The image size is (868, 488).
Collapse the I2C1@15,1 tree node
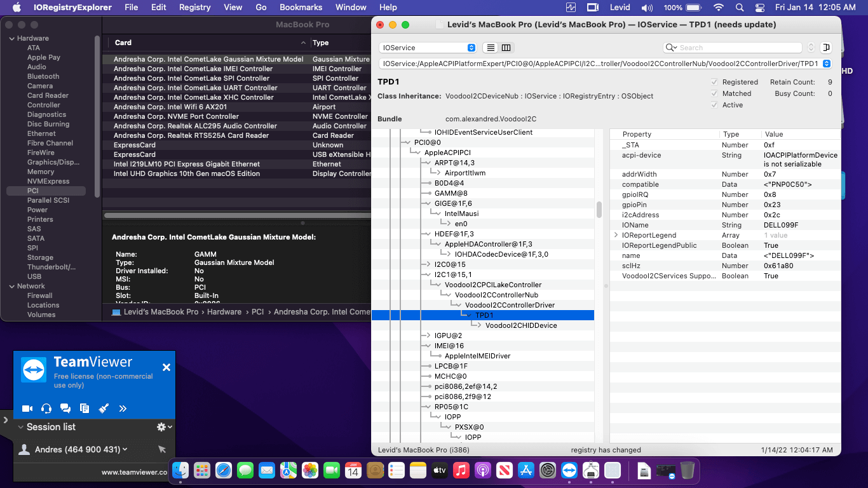[x=428, y=274]
